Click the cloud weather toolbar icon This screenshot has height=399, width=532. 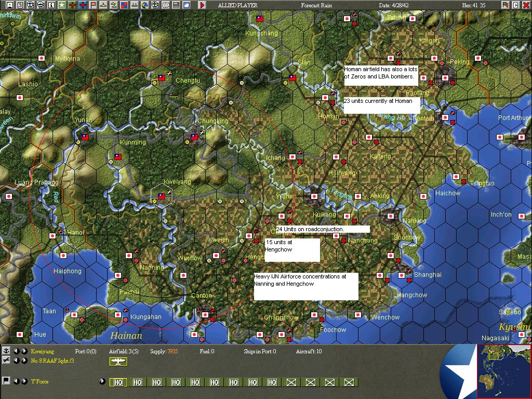pyautogui.click(x=187, y=5)
